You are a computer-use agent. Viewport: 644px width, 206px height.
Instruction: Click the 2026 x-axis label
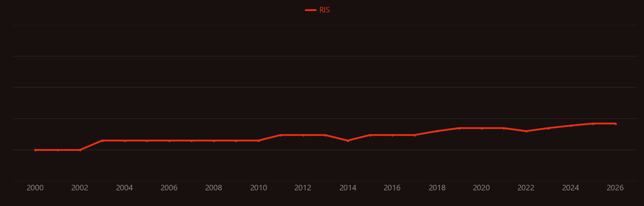coord(615,188)
